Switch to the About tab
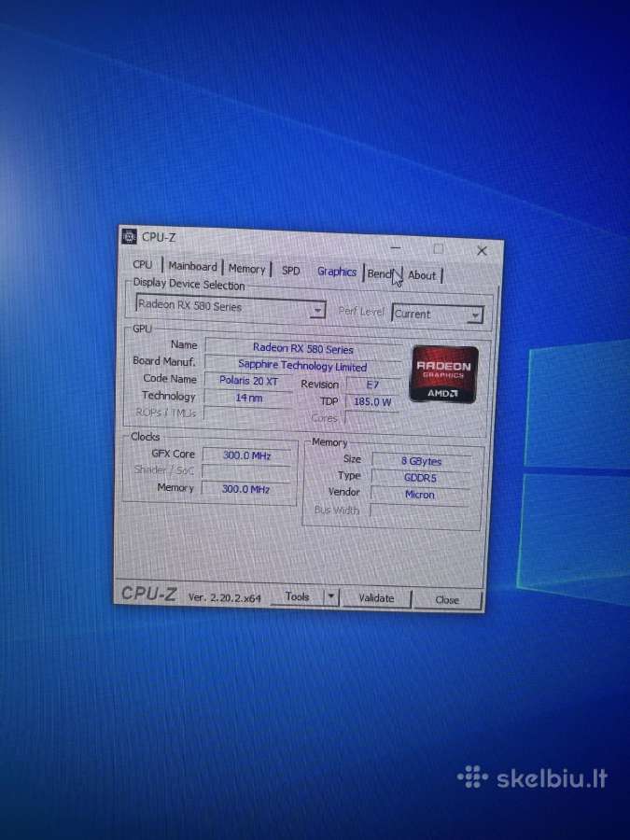This screenshot has height=840, width=630. [x=422, y=275]
